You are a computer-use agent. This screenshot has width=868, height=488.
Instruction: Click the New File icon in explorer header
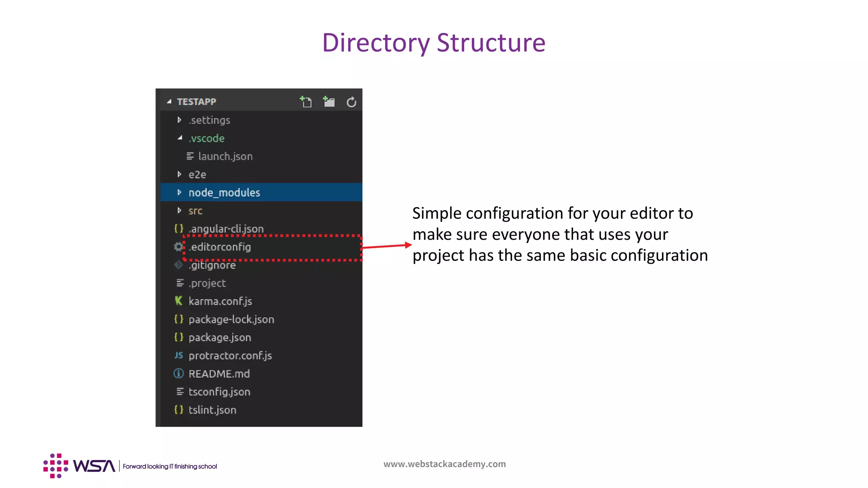[306, 102]
